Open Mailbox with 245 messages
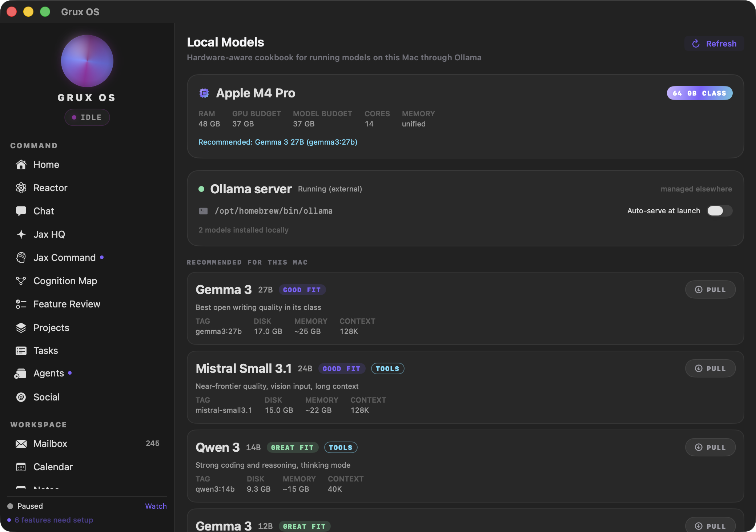This screenshot has height=532, width=756. (87, 444)
